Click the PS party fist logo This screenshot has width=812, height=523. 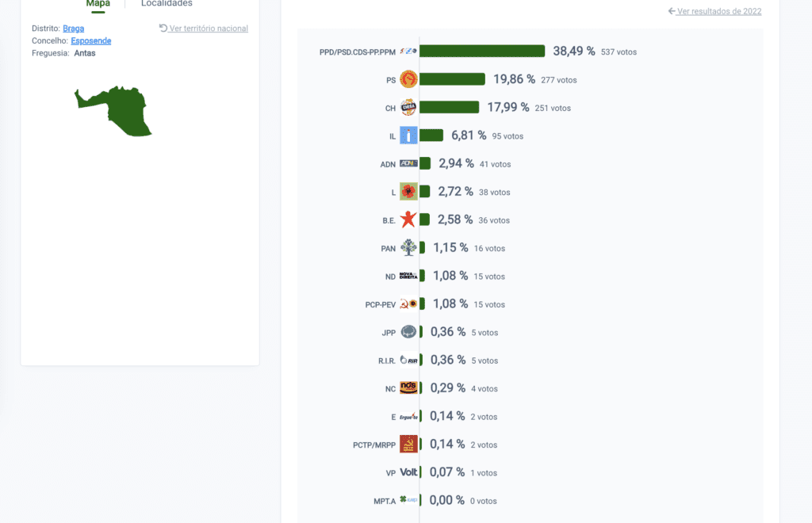[x=408, y=79]
